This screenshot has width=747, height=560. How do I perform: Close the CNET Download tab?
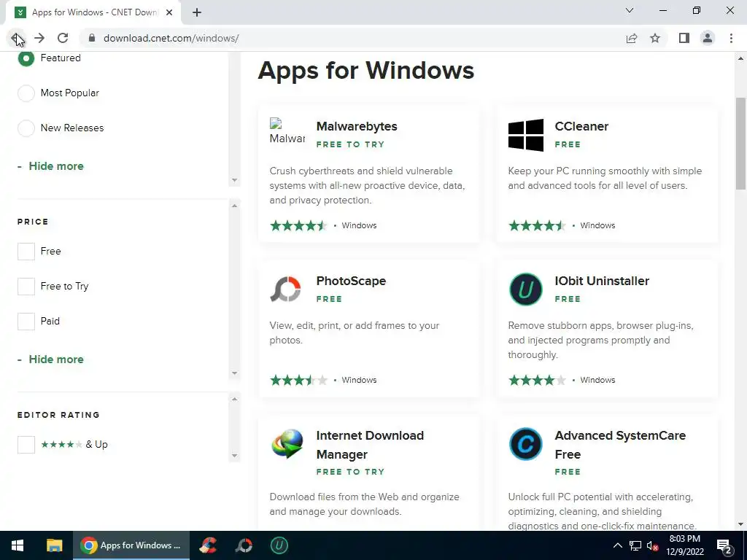169,12
